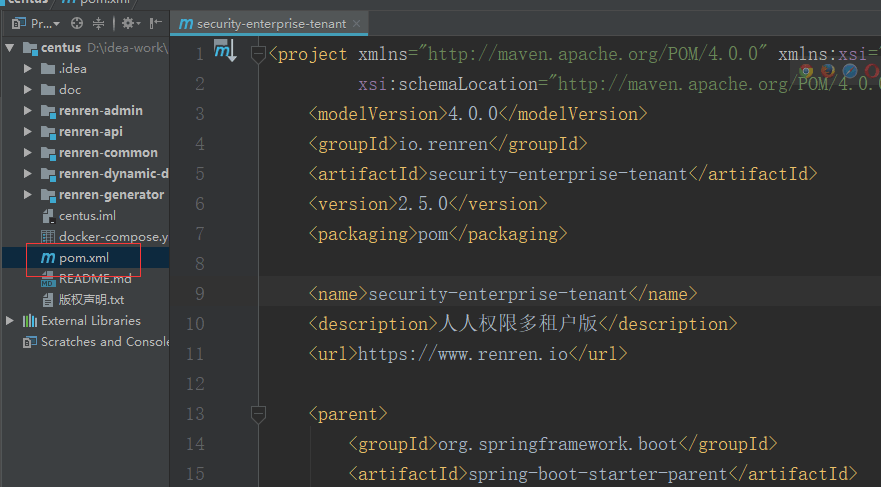The width and height of the screenshot is (881, 487).
Task: Click renren-admin module folder icon
Action: coord(48,111)
